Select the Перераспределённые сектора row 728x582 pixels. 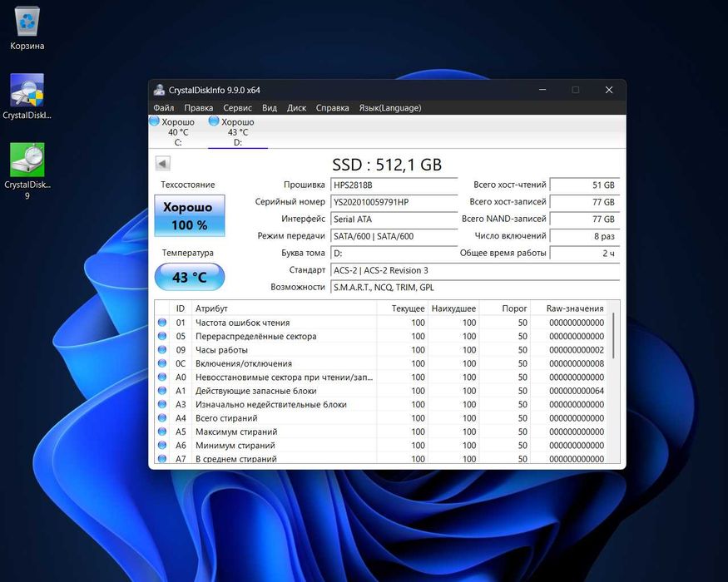point(381,336)
